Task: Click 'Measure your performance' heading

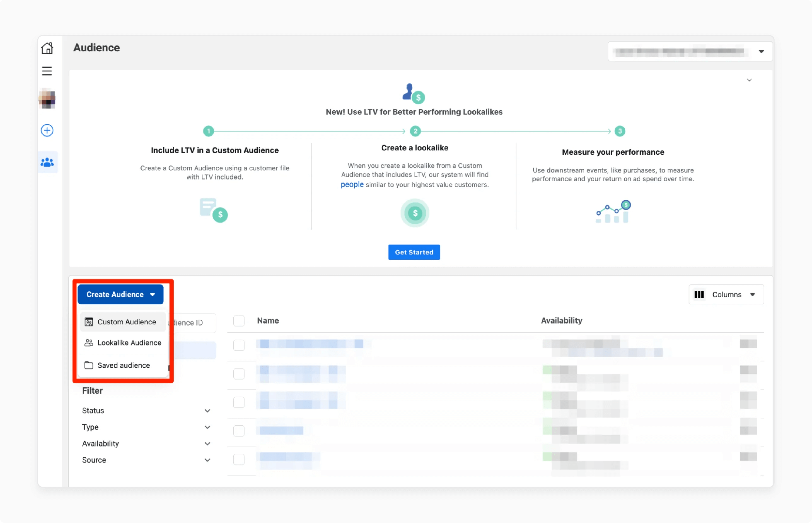Action: [613, 152]
